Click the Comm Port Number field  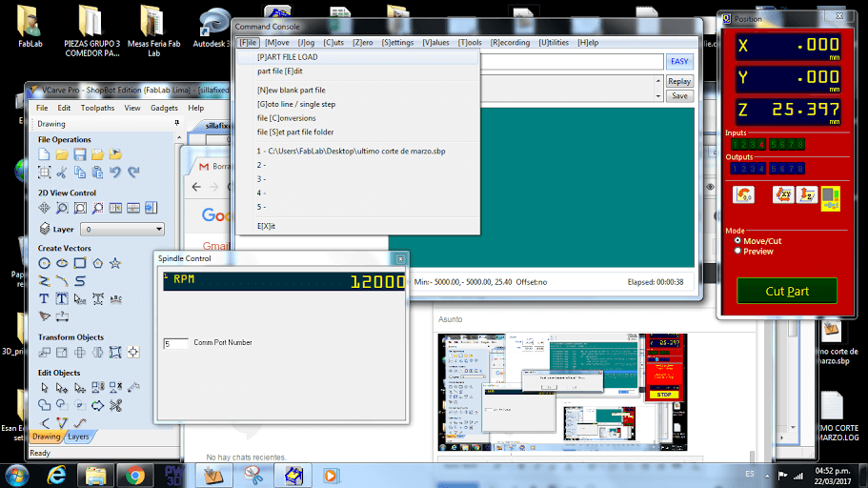pos(175,344)
